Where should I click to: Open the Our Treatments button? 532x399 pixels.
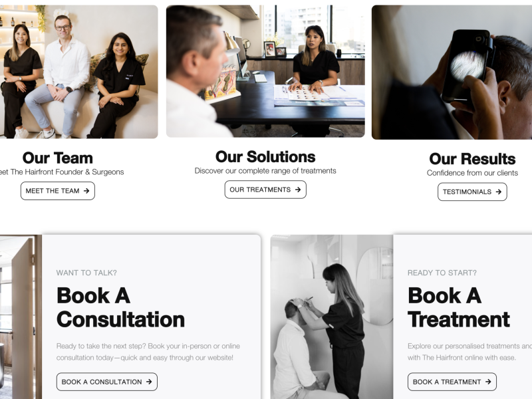coord(265,190)
